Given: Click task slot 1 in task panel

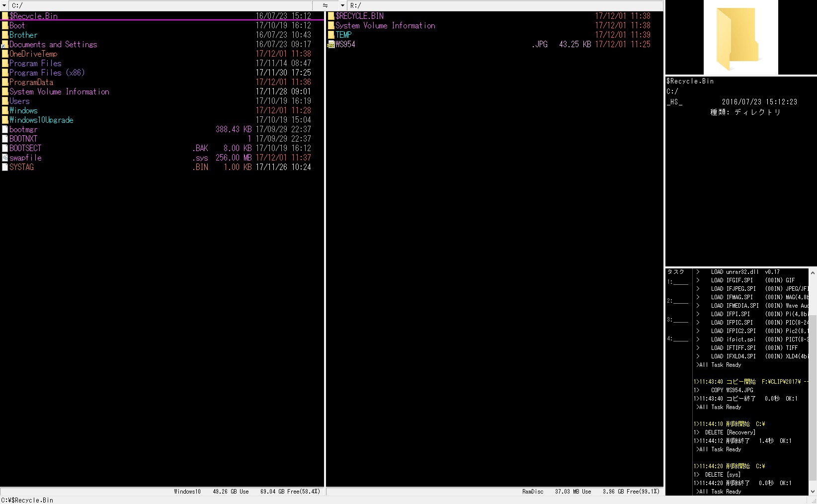Looking at the screenshot, I should click(x=678, y=282).
